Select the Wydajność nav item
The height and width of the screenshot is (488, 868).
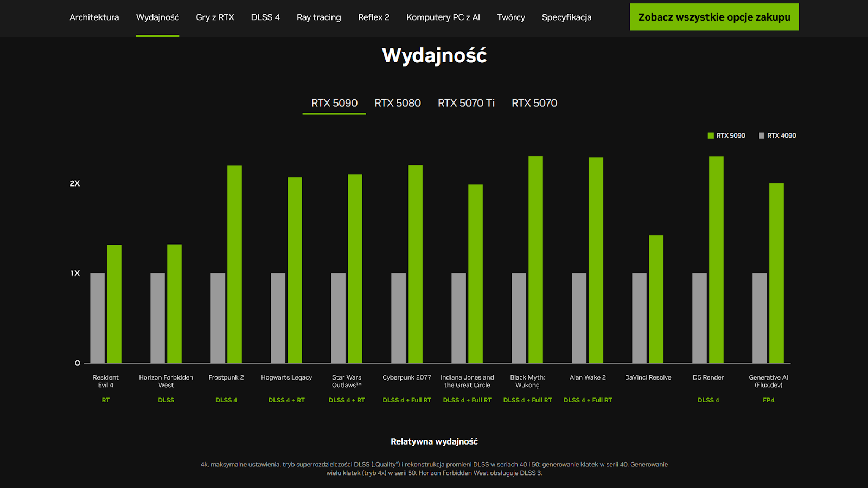coord(157,17)
